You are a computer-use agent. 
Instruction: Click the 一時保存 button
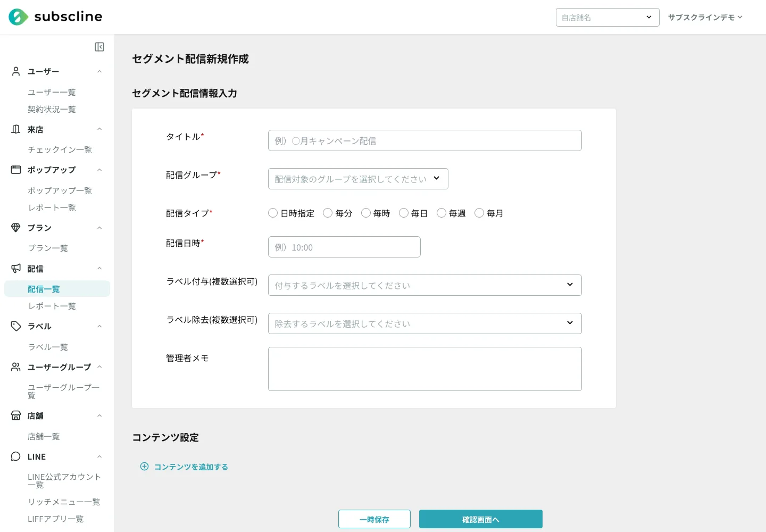pos(374,519)
